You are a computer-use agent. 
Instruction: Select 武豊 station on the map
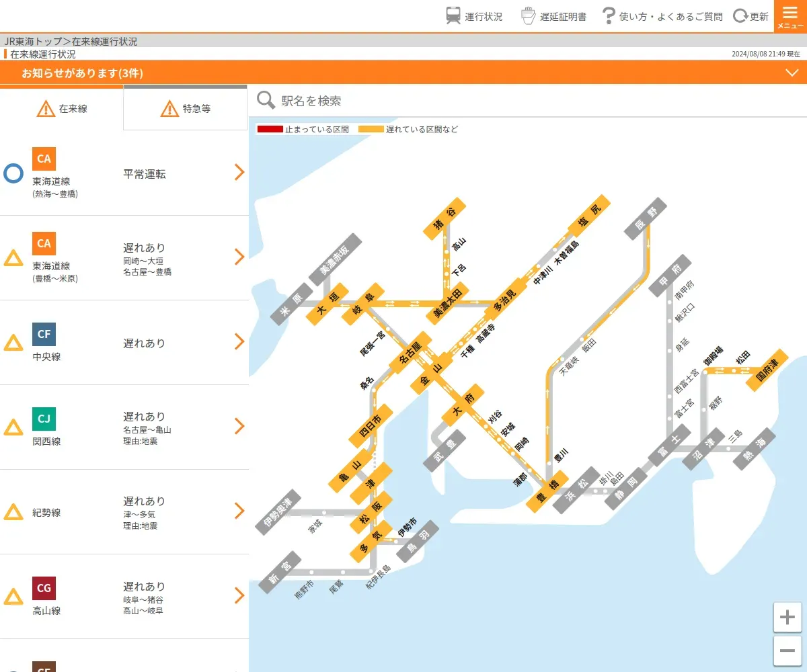445,451
